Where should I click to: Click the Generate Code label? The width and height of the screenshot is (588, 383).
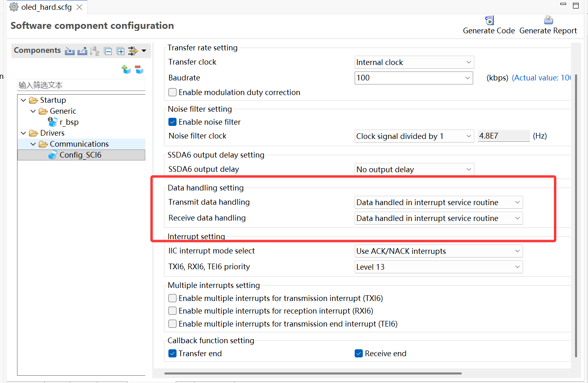pos(489,31)
